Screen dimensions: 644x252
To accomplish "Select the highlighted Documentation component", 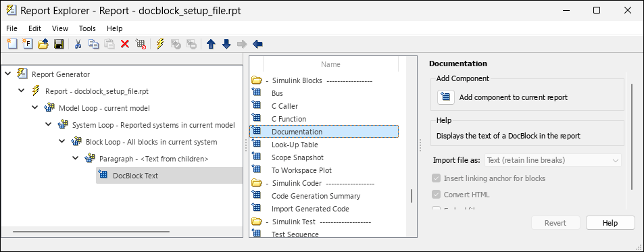I will click(x=324, y=132).
